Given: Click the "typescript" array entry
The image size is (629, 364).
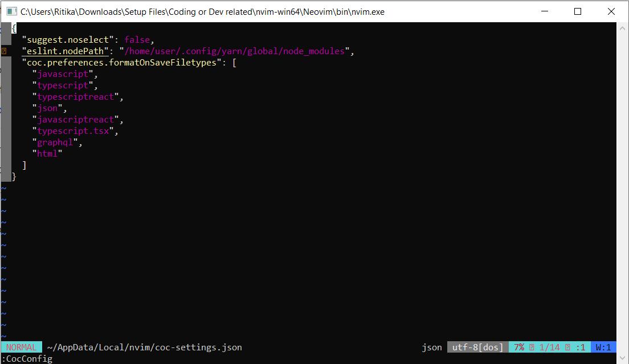Looking at the screenshot, I should pyautogui.click(x=63, y=85).
